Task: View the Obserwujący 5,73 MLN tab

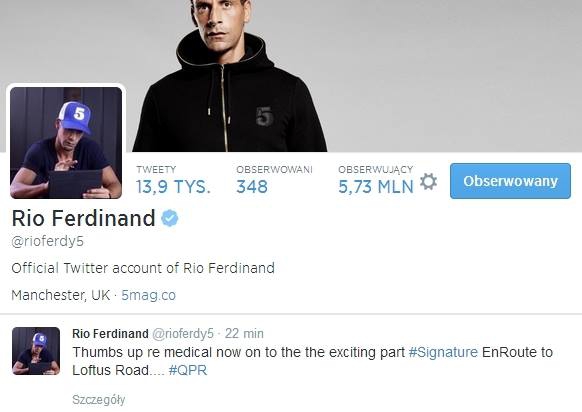Action: [376, 181]
